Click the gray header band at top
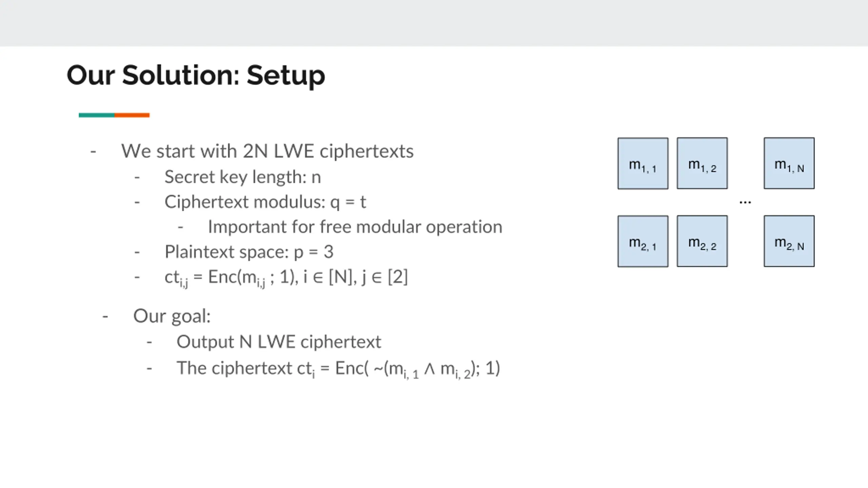868x488 pixels. click(x=434, y=23)
